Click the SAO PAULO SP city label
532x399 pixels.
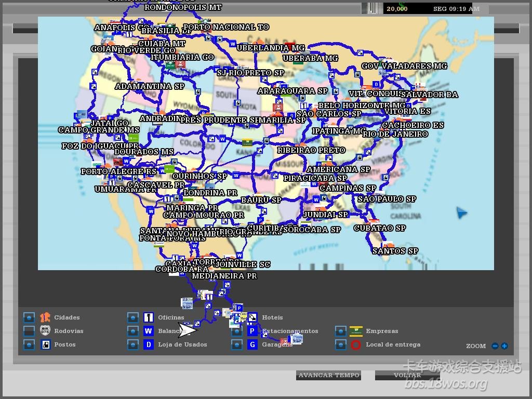387,199
